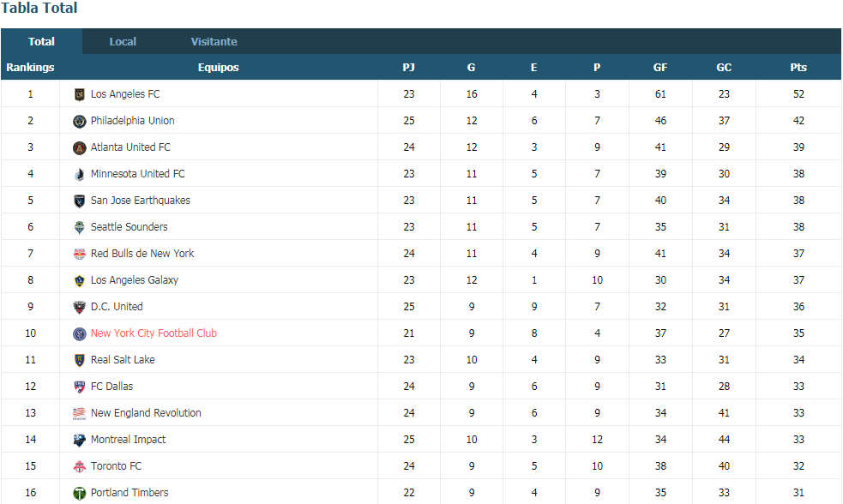Click the Philadelphia Union crest icon

click(x=80, y=122)
